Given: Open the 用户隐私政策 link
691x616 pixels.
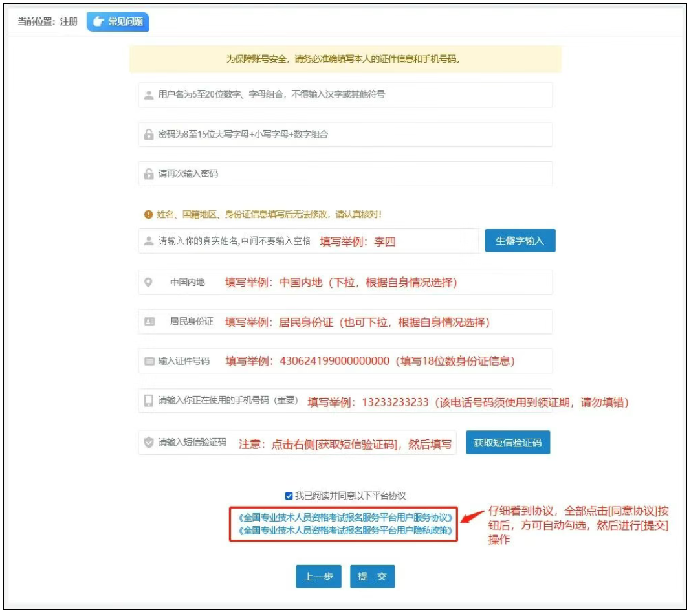Looking at the screenshot, I should point(345,531).
